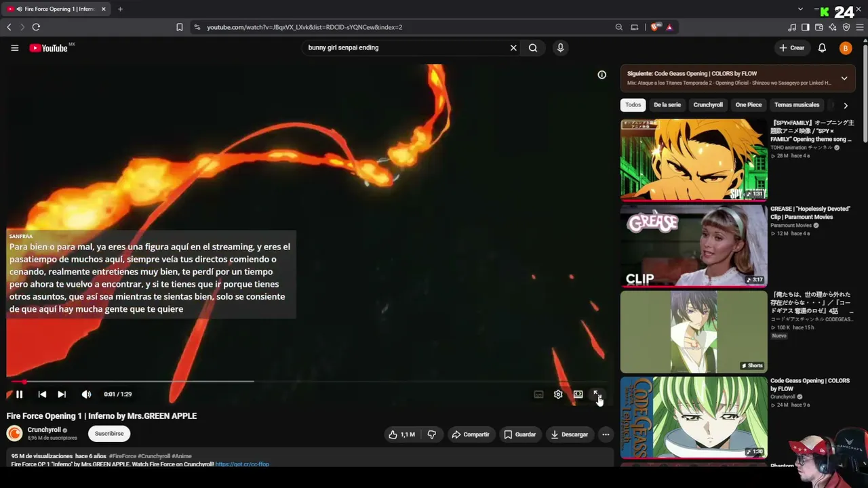Open the YouTube guide hamburger menu
This screenshot has width=868, height=488.
(x=14, y=48)
